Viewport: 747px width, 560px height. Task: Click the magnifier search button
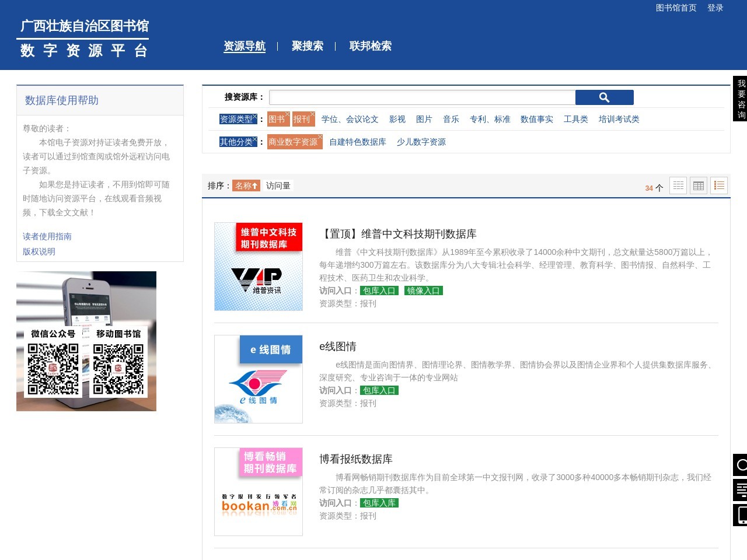pyautogui.click(x=604, y=97)
